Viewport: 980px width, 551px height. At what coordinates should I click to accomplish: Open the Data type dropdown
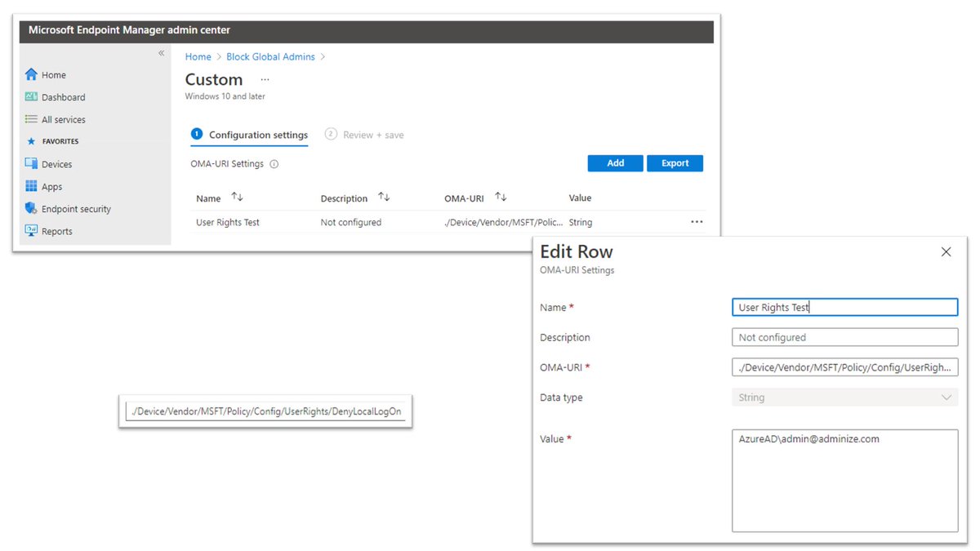coord(844,398)
